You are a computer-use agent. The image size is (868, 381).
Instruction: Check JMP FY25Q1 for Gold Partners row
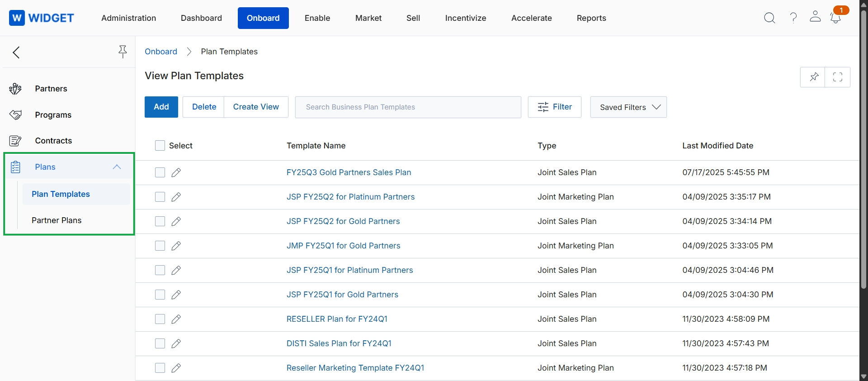(x=160, y=246)
